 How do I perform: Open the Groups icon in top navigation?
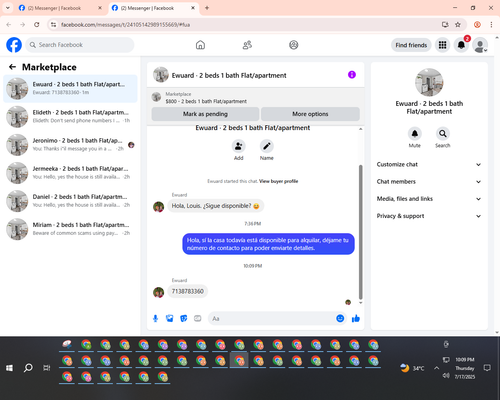(x=294, y=45)
